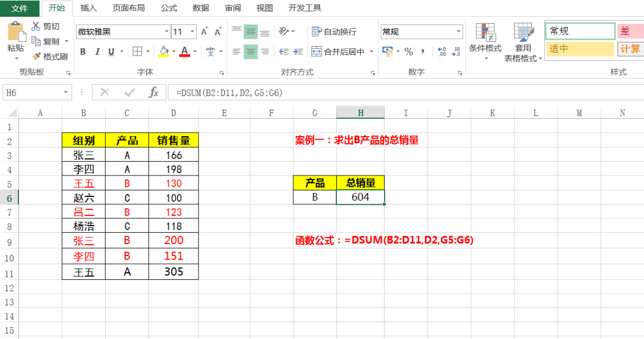Screen dimensions: 644x339
Task: Select cell with value 305
Action: (174, 272)
